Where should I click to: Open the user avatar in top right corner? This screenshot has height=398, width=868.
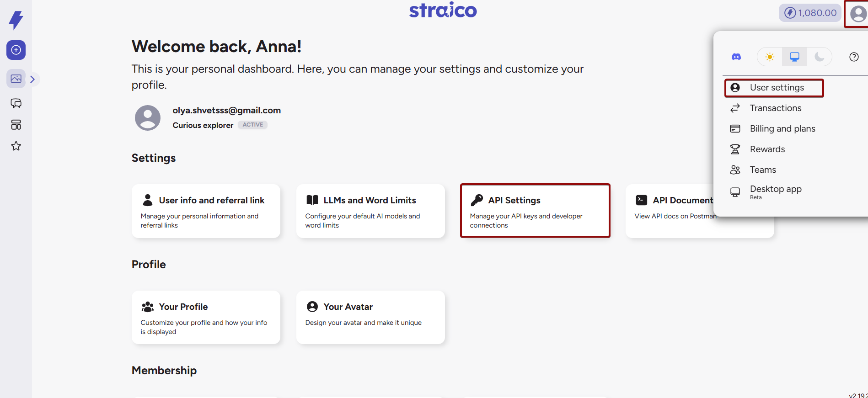(x=857, y=14)
